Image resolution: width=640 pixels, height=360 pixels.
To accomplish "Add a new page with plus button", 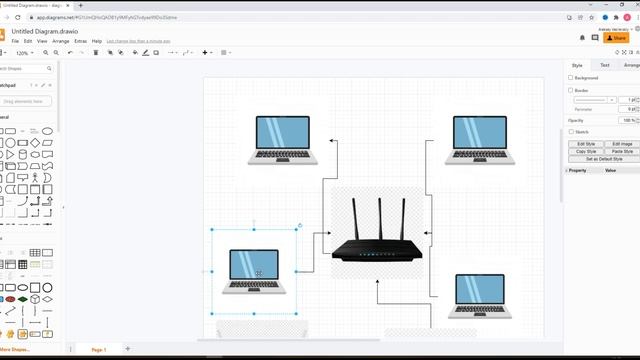I will pos(128,349).
